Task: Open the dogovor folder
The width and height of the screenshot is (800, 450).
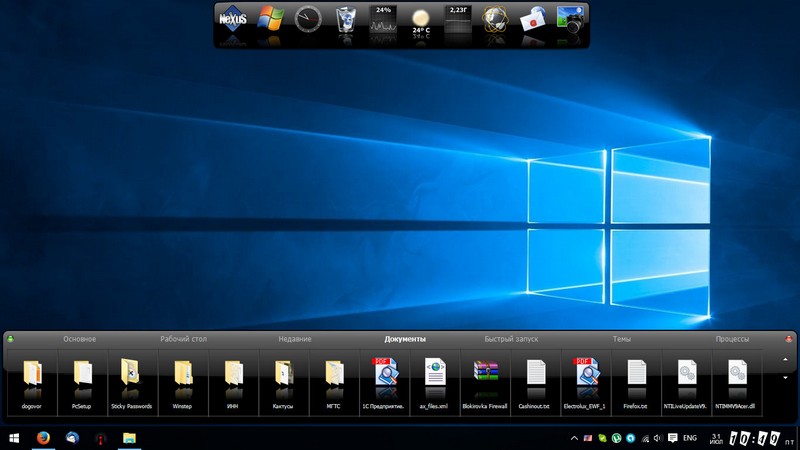Action: pos(32,383)
